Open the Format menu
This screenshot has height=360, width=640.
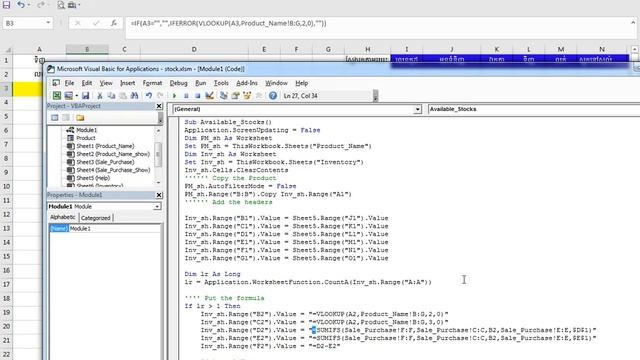[x=152, y=83]
